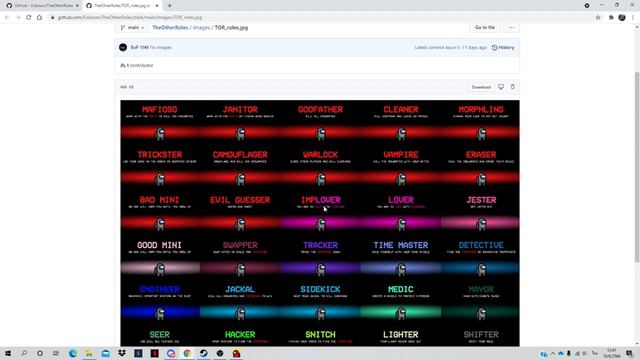Open the three-dots more options menu beside Go to file
Viewport: 640px width, 360px height.
(511, 27)
